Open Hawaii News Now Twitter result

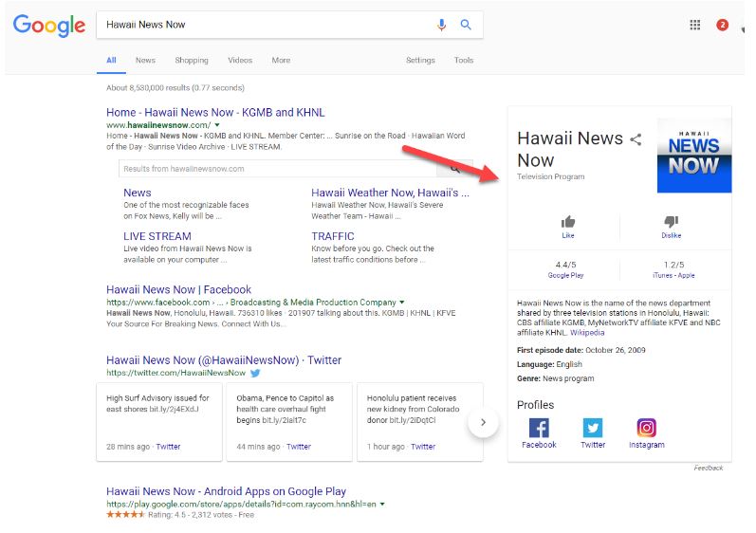[224, 360]
